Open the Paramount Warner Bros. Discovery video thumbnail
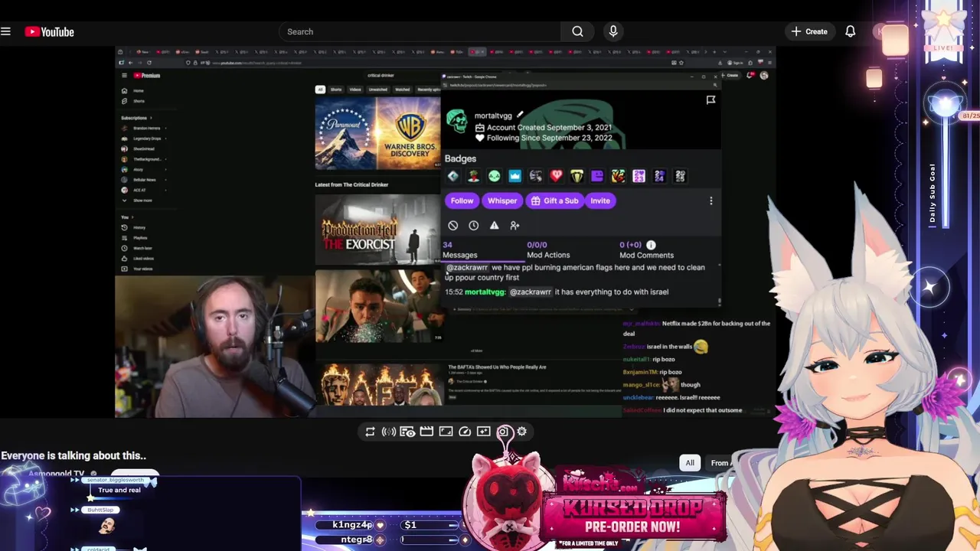The width and height of the screenshot is (980, 551). coord(377,132)
